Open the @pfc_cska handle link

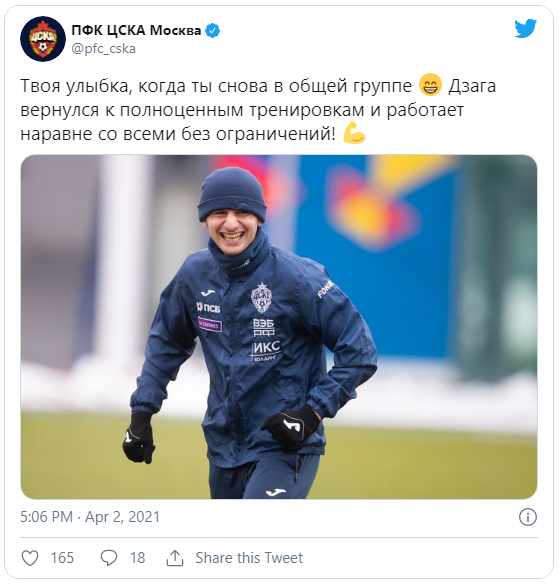(104, 49)
